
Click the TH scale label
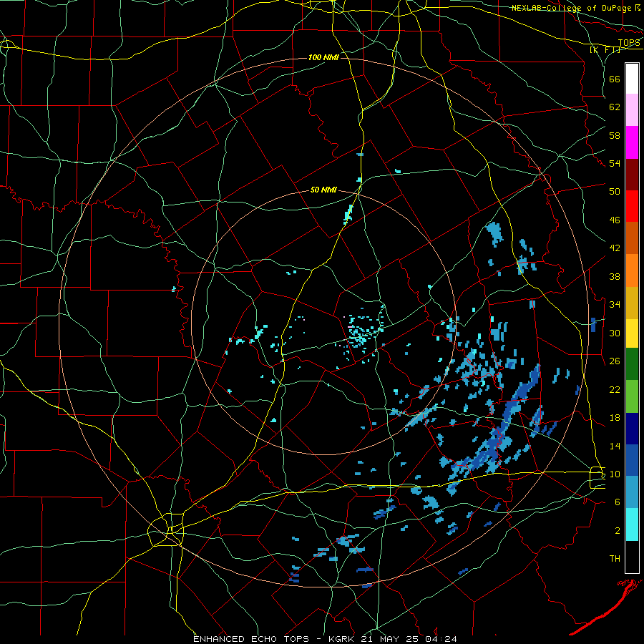pyautogui.click(x=615, y=559)
